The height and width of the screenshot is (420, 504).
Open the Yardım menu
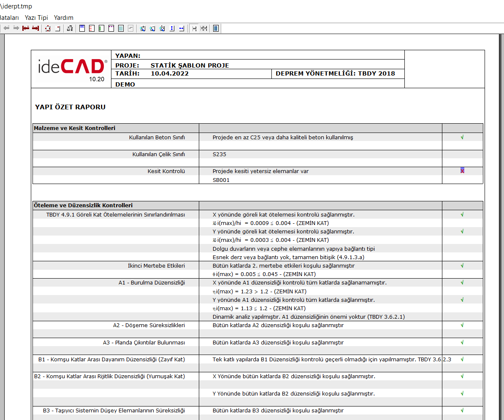coord(64,18)
